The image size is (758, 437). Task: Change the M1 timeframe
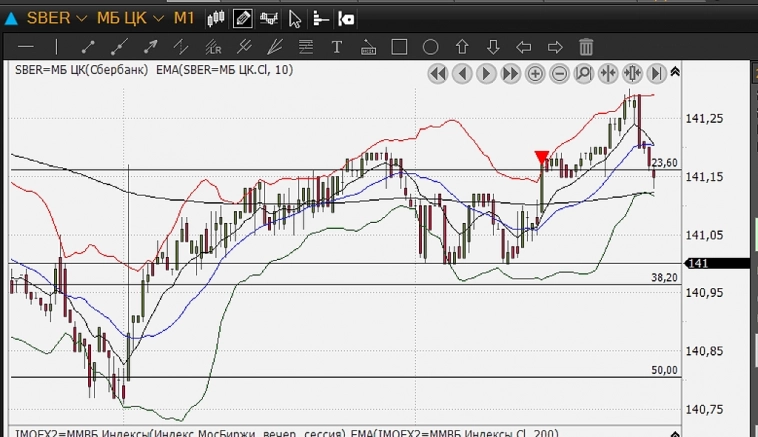[x=184, y=18]
